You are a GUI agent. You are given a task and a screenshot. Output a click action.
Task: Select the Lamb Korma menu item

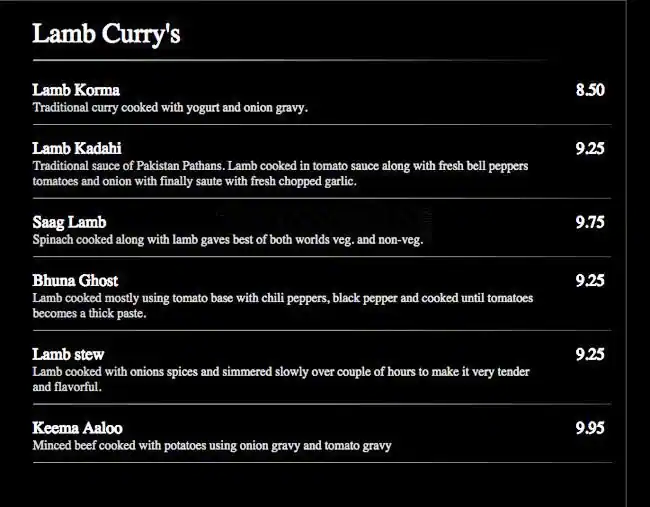(76, 90)
